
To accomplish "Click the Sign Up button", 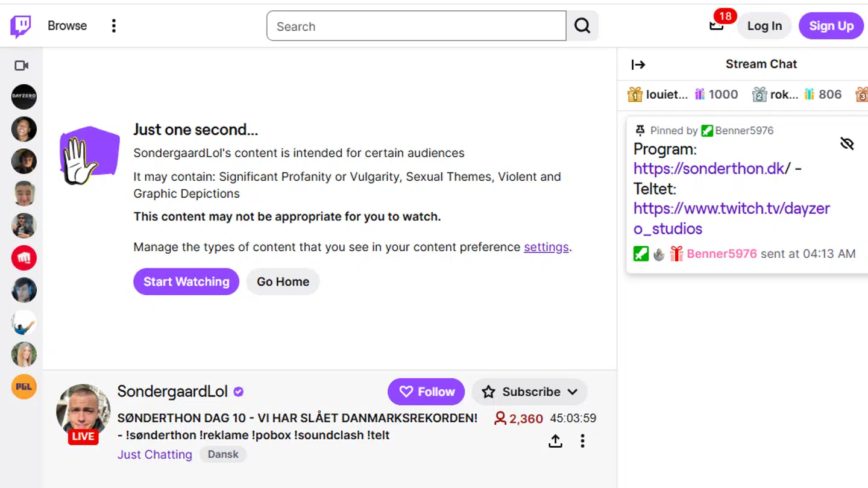I will [831, 26].
